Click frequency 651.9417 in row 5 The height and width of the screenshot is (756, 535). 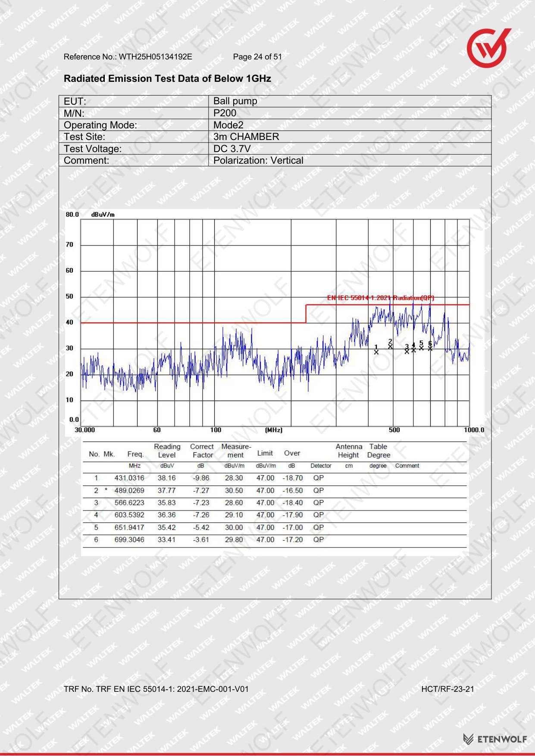[129, 527]
